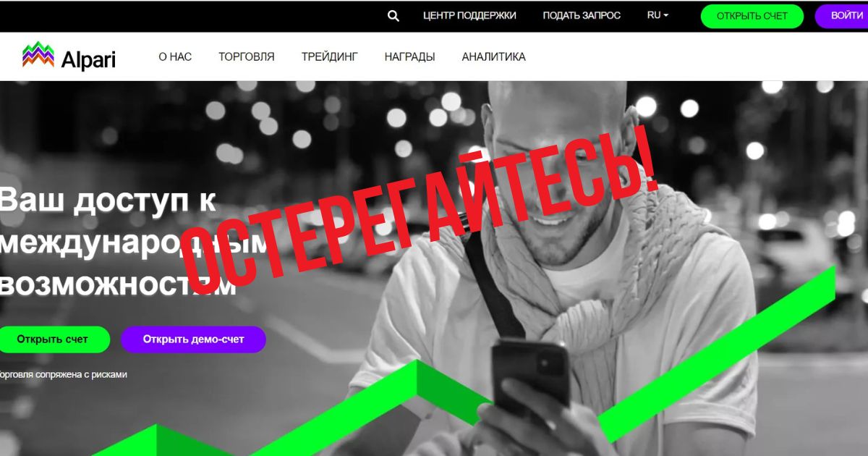
Task: Click headline Ваш доступ к международным возможностям
Action: coord(134,242)
